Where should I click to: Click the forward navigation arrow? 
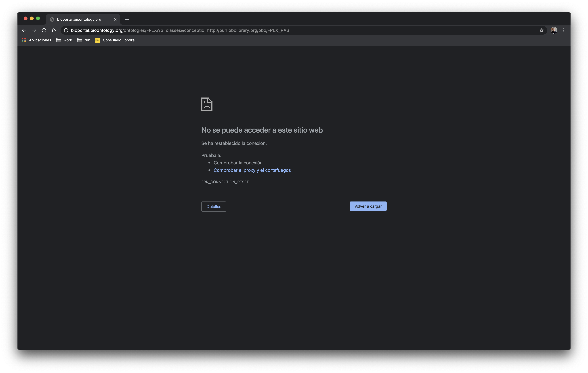click(34, 30)
